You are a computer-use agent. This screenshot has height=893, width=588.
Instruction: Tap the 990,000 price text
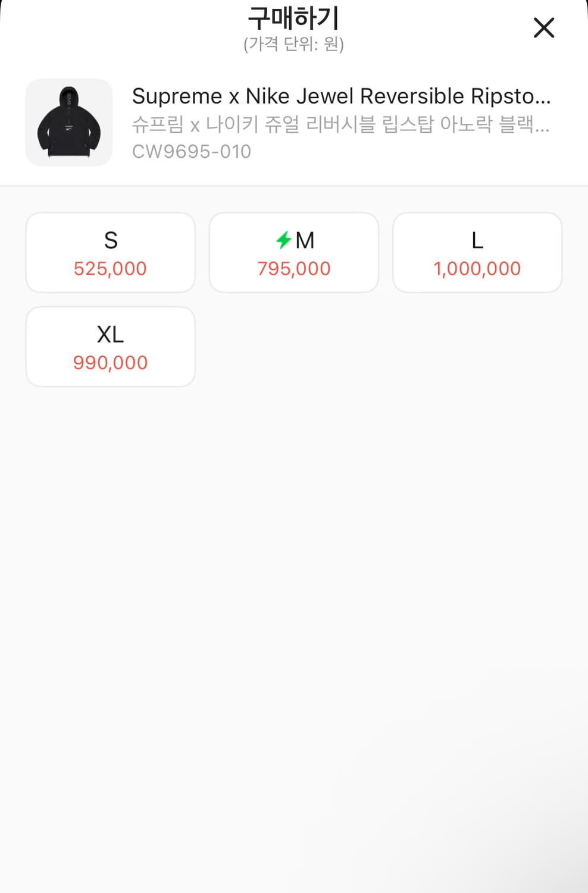pos(110,363)
